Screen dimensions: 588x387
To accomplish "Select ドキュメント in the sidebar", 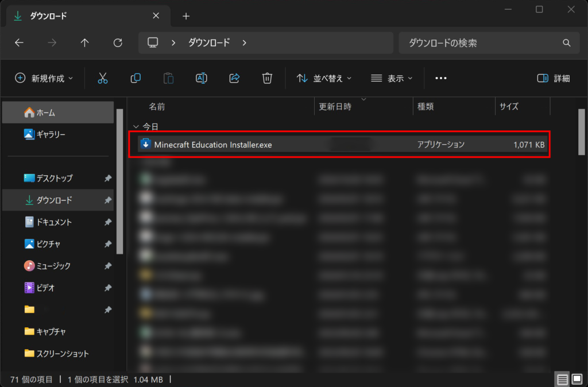I will [x=54, y=222].
